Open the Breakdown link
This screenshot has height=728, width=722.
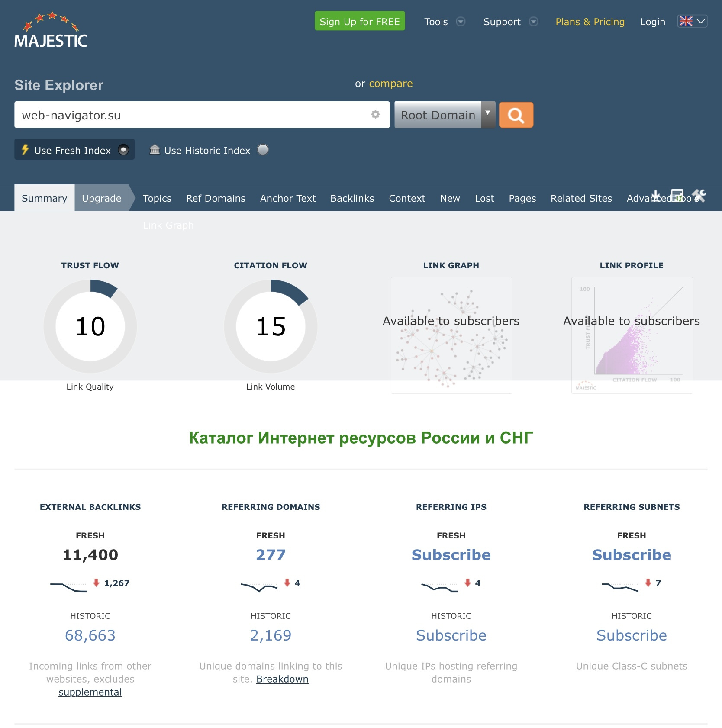(282, 679)
